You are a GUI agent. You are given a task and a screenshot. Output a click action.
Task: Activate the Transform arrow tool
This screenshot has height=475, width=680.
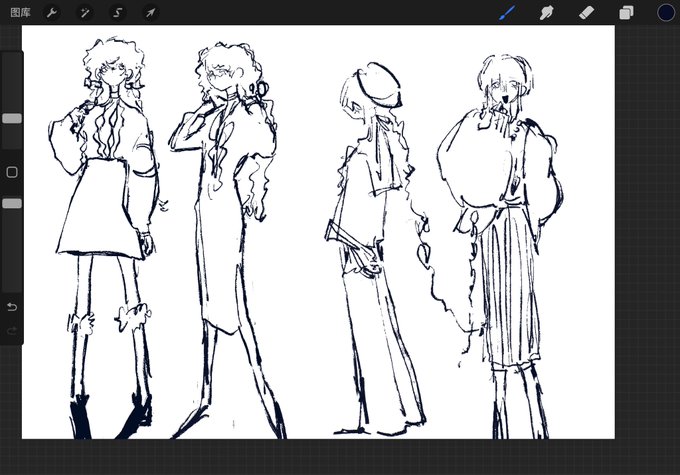150,13
